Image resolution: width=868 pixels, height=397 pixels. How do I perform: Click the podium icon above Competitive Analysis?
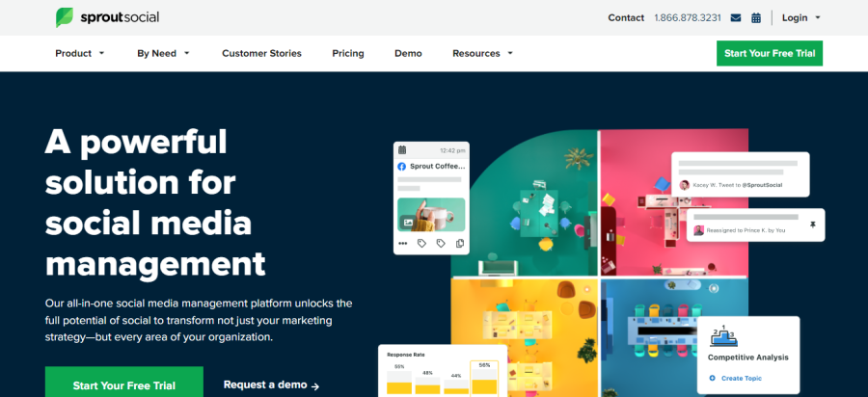pos(723,335)
